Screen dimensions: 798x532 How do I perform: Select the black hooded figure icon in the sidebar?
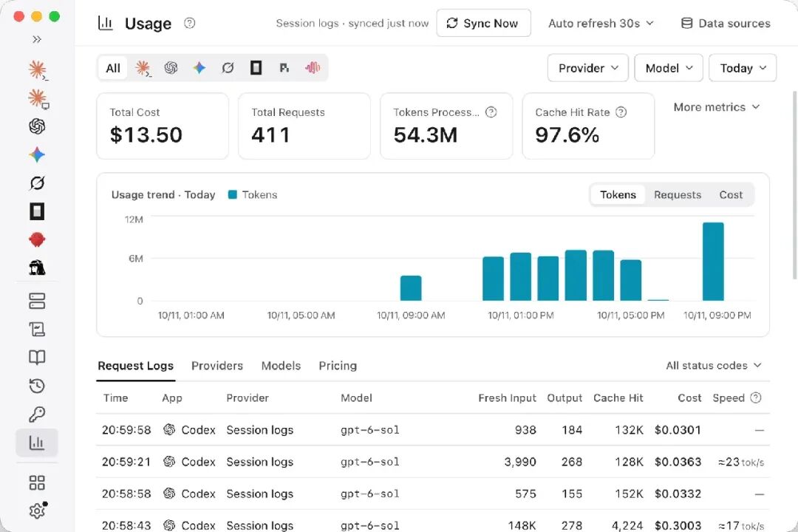37,267
